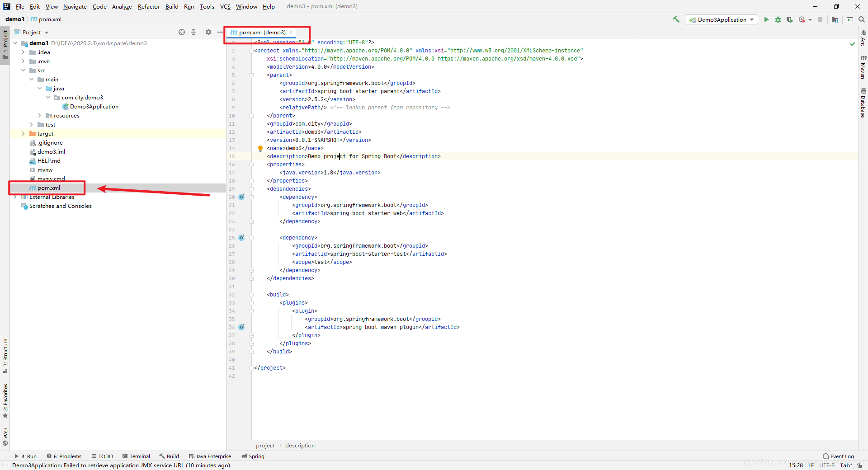Open the File menu

pyautogui.click(x=20, y=6)
